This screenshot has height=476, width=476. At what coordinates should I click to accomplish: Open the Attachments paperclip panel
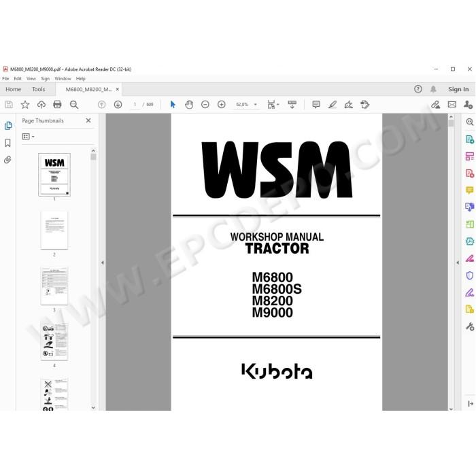[x=7, y=160]
